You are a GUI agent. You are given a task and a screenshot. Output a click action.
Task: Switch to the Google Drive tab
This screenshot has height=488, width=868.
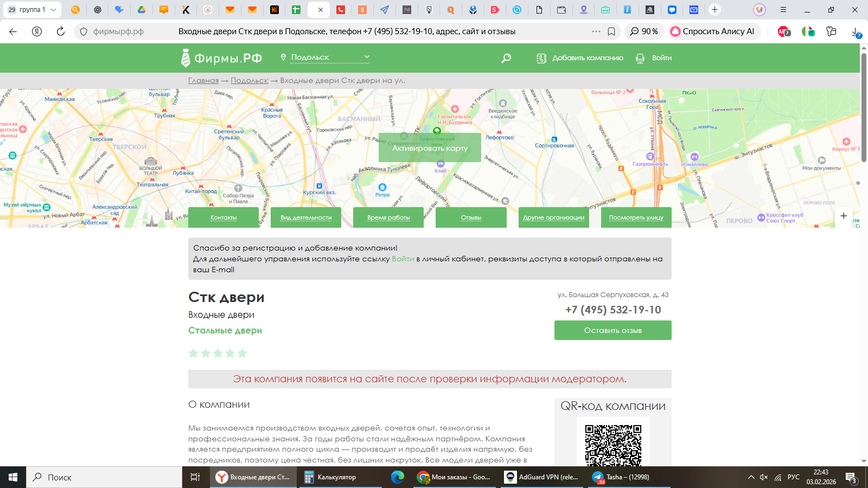(x=141, y=10)
